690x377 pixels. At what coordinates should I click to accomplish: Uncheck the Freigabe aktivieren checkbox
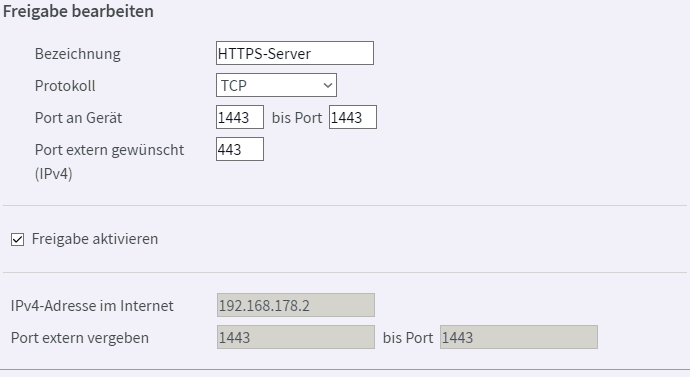click(18, 239)
